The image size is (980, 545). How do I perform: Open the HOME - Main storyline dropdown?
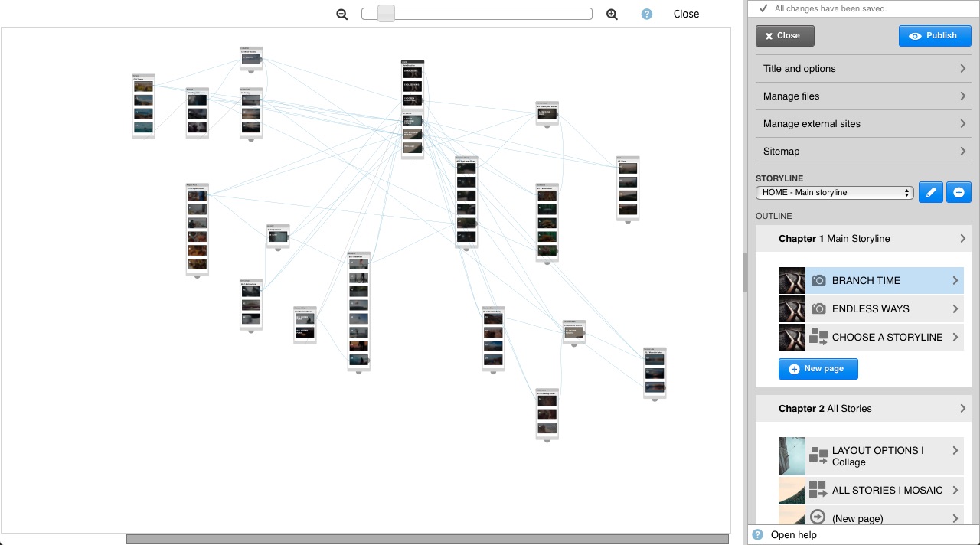pos(834,193)
